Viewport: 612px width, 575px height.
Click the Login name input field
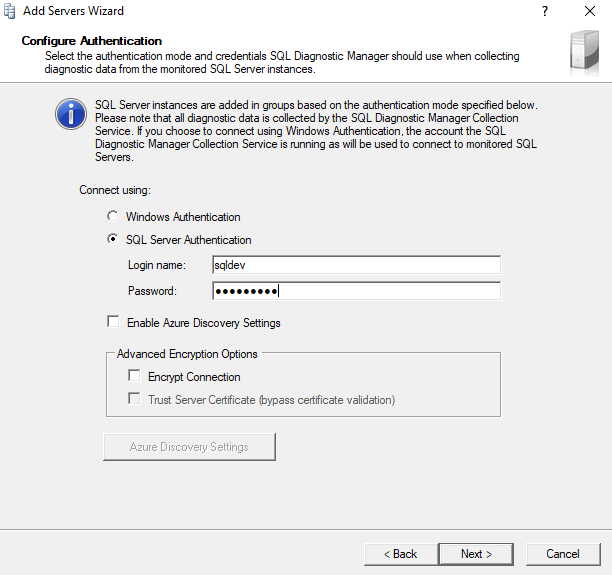[356, 265]
